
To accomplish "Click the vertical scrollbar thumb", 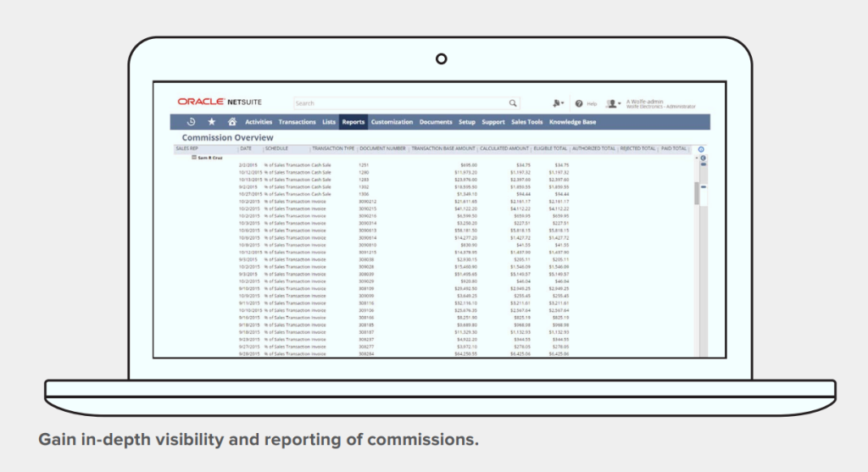I will tap(697, 194).
